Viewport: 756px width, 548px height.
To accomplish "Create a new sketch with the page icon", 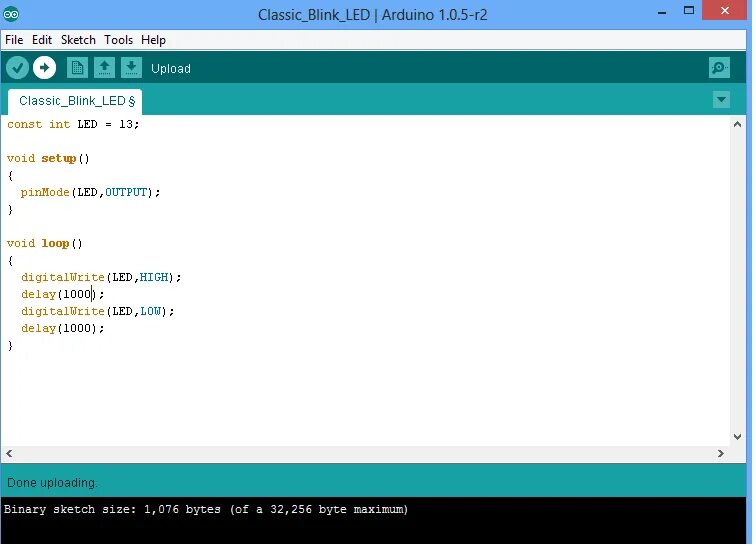I will click(77, 68).
